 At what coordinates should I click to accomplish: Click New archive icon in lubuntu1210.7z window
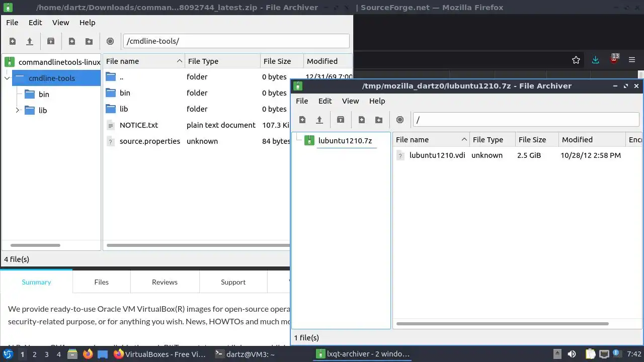[302, 120]
